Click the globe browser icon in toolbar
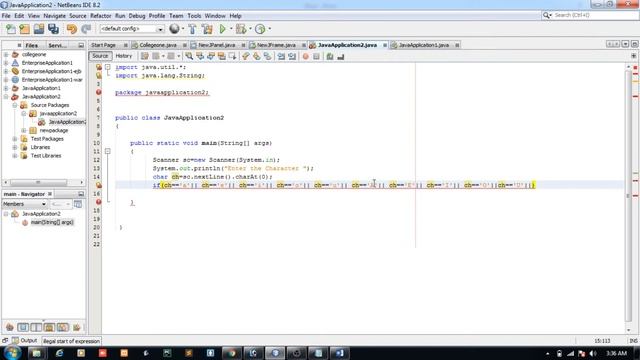 174,29
